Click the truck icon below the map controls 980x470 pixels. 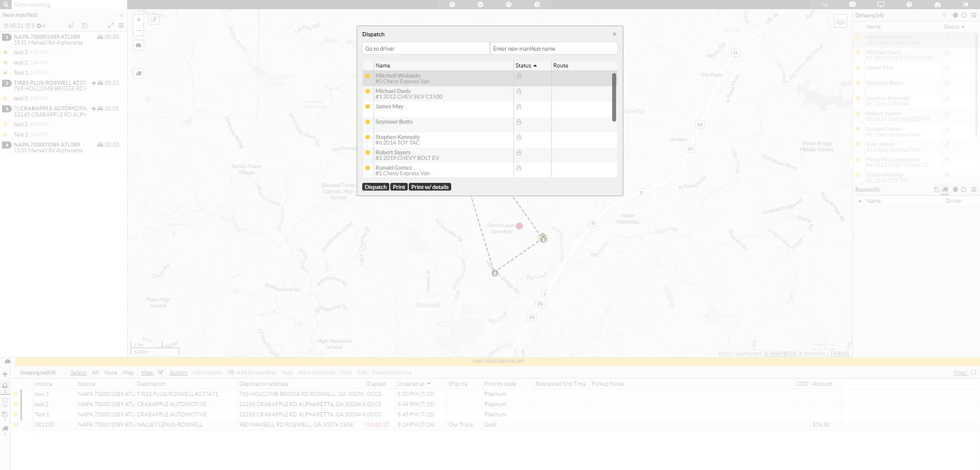[x=138, y=73]
